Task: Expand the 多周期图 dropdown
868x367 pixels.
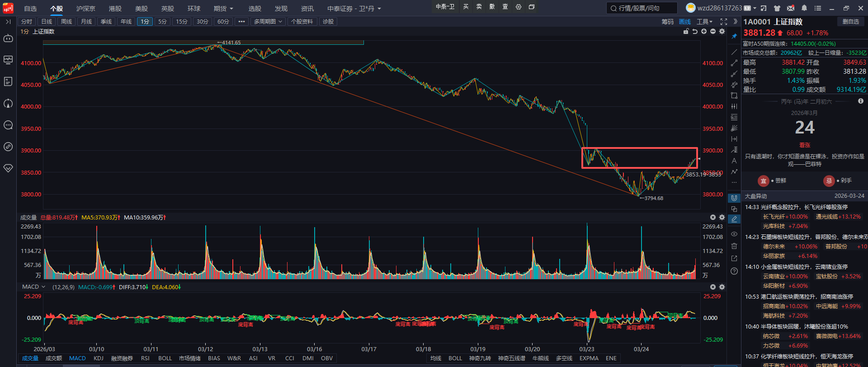Action: (268, 22)
